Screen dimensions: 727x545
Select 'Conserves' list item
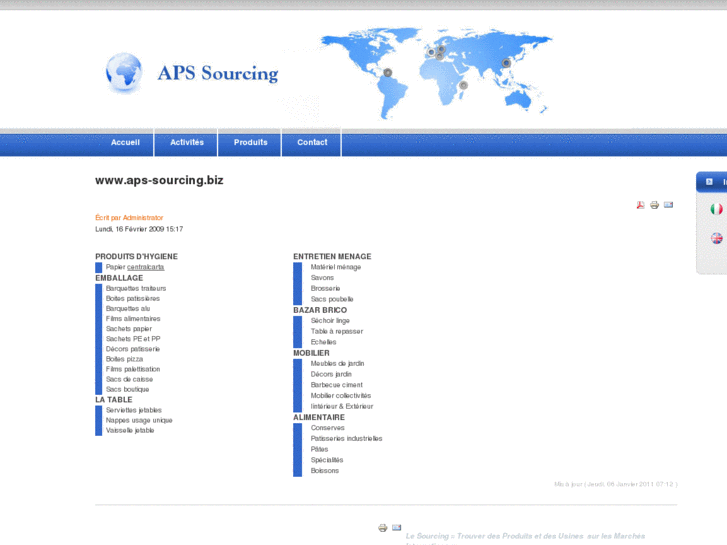click(x=327, y=428)
